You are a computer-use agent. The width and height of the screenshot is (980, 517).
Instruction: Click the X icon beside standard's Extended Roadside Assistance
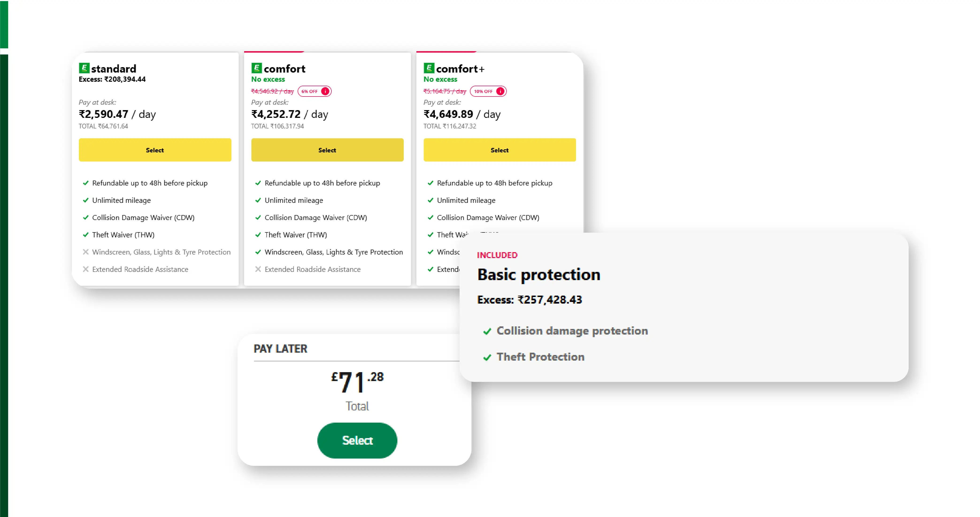click(x=86, y=269)
